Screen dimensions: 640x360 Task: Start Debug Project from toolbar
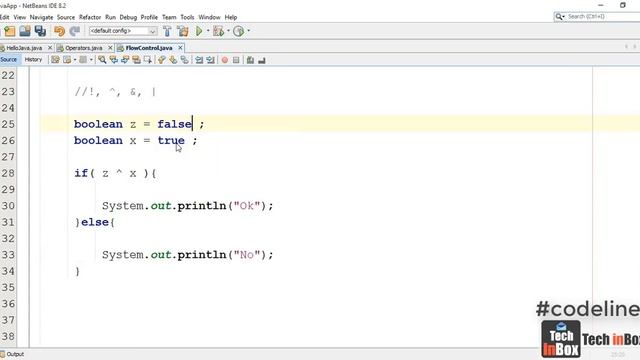[x=218, y=31]
